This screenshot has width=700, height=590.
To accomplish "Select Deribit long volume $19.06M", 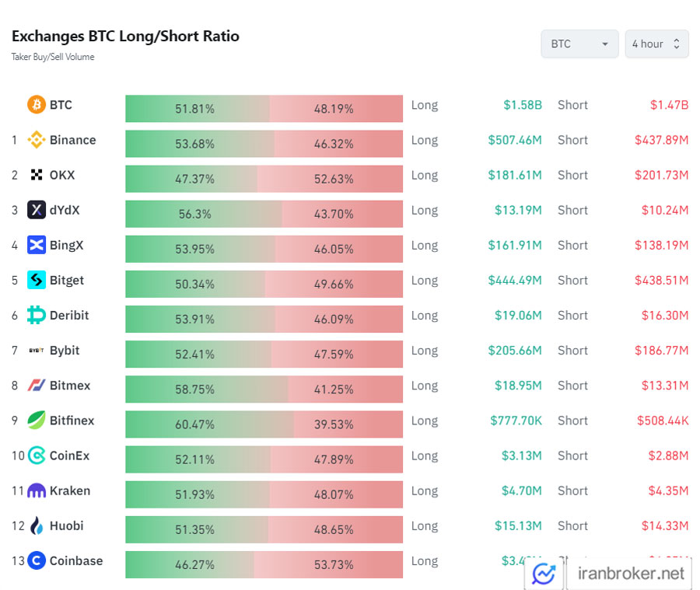I will click(518, 315).
